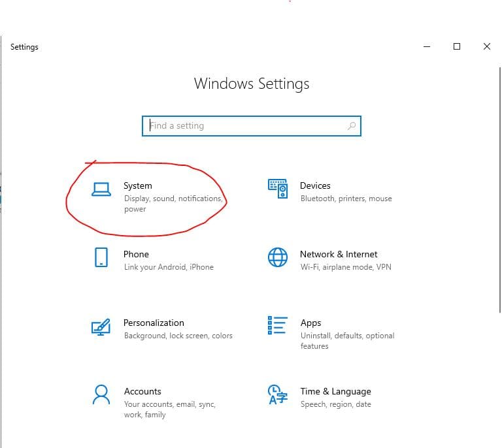Image resolution: width=502 pixels, height=448 pixels.
Task: Click 'Bluetooth, printers, mouse' description
Action: (346, 199)
